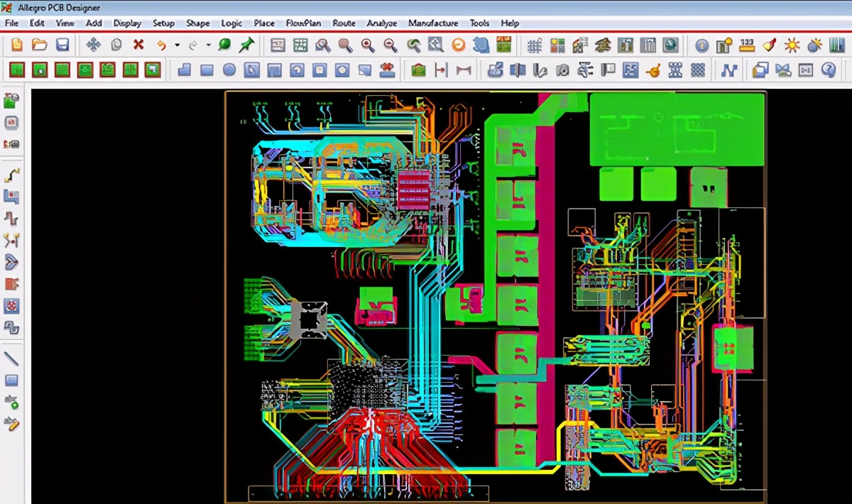Open the Manufacture menu

click(x=433, y=23)
